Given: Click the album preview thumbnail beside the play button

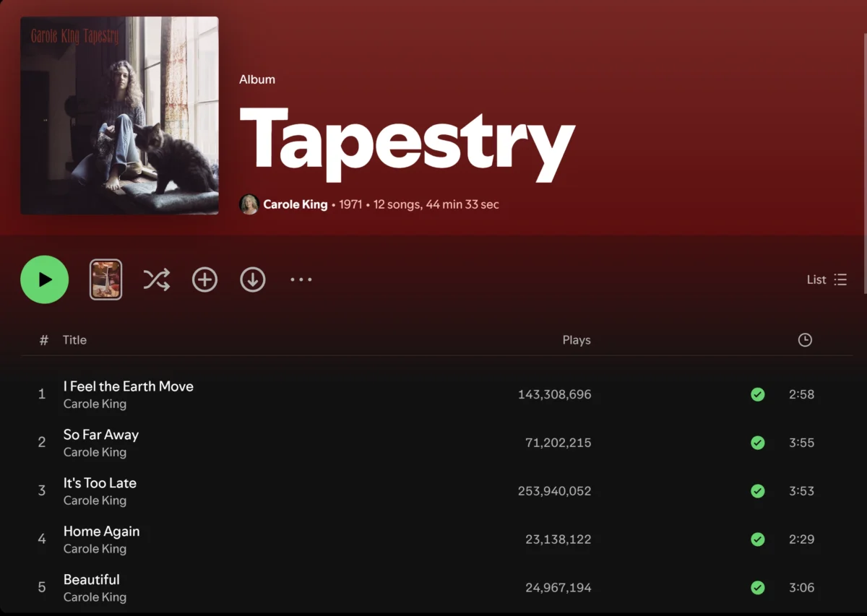Looking at the screenshot, I should [105, 279].
